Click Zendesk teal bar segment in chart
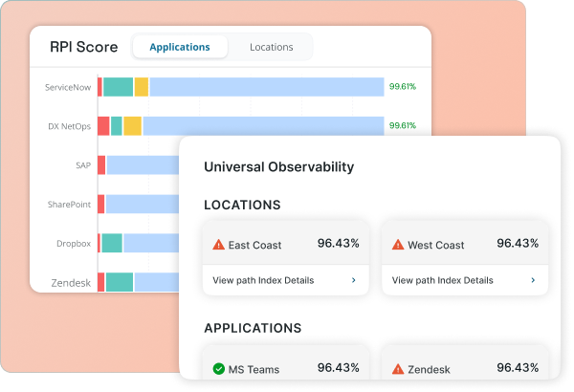Screen dimensions: 574x392 120,282
